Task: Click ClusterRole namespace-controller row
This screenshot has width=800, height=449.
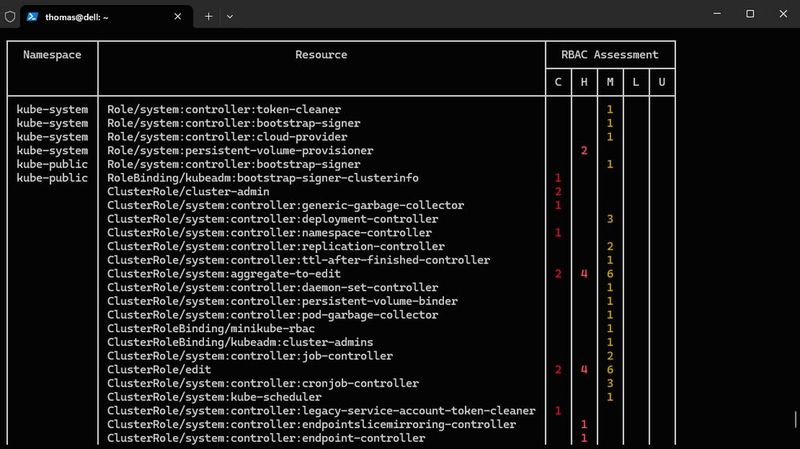Action: click(269, 233)
